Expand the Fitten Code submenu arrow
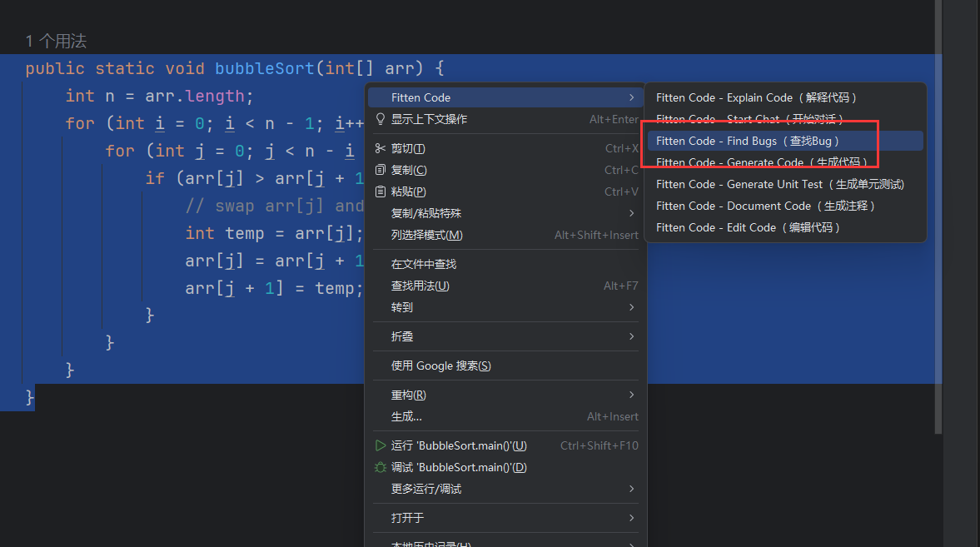 (x=632, y=97)
